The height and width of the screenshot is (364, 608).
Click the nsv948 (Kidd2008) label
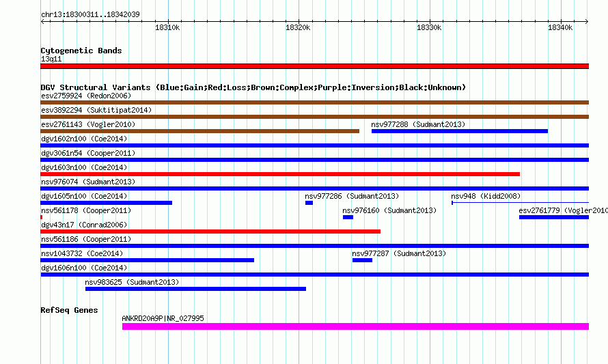[x=486, y=196]
